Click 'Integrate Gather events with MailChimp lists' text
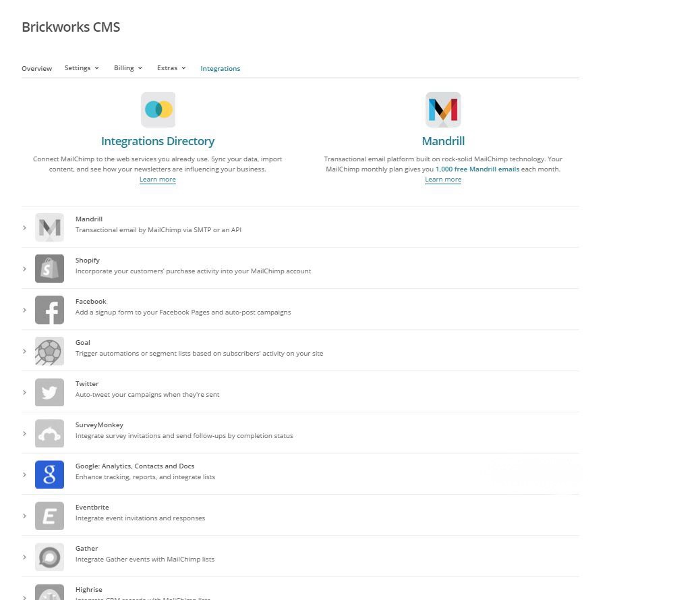 [144, 559]
